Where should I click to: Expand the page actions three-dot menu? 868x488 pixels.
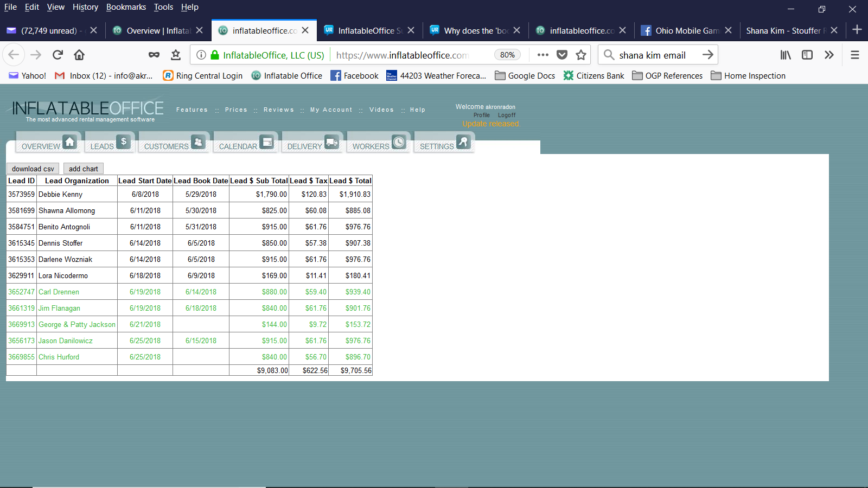point(542,55)
